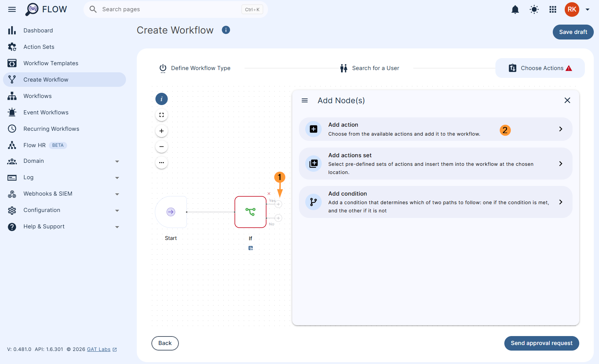This screenshot has width=599, height=364.
Task: Expand the Log sidebar section
Action: pyautogui.click(x=117, y=178)
